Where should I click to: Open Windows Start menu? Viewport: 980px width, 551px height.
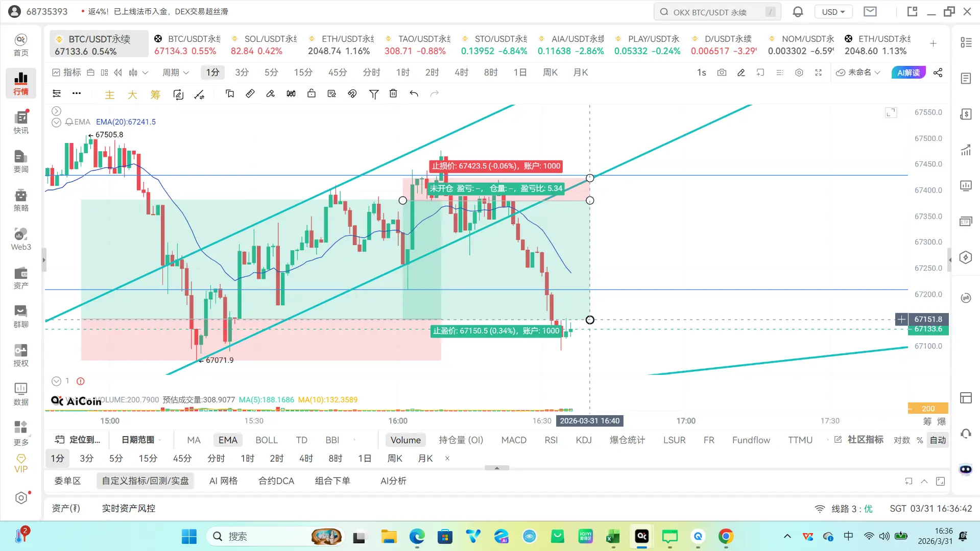pos(189,537)
